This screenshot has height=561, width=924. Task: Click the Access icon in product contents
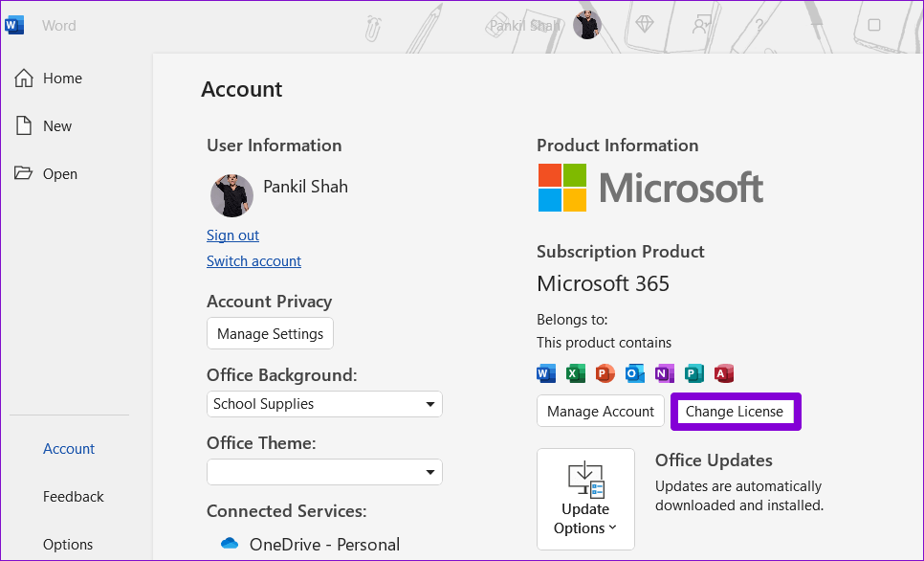[724, 373]
